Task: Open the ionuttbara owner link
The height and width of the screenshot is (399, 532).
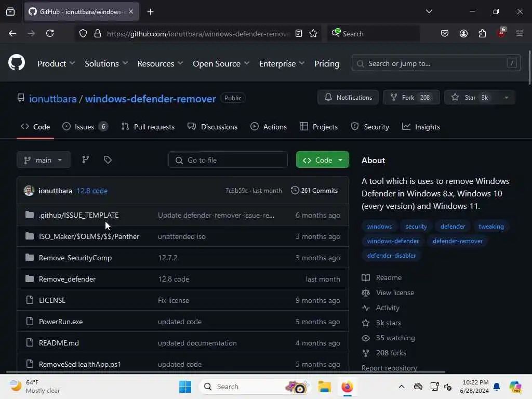Action: (52, 99)
